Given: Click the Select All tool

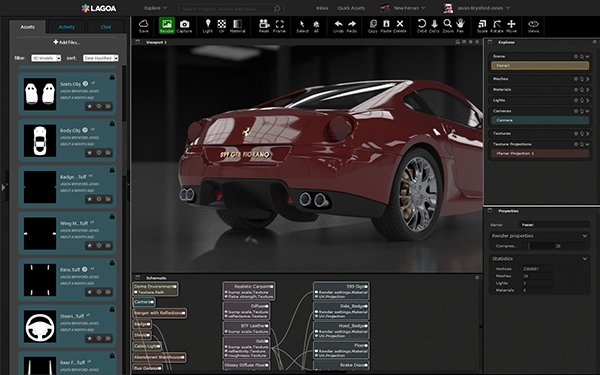Looking at the screenshot, I should coord(316,26).
